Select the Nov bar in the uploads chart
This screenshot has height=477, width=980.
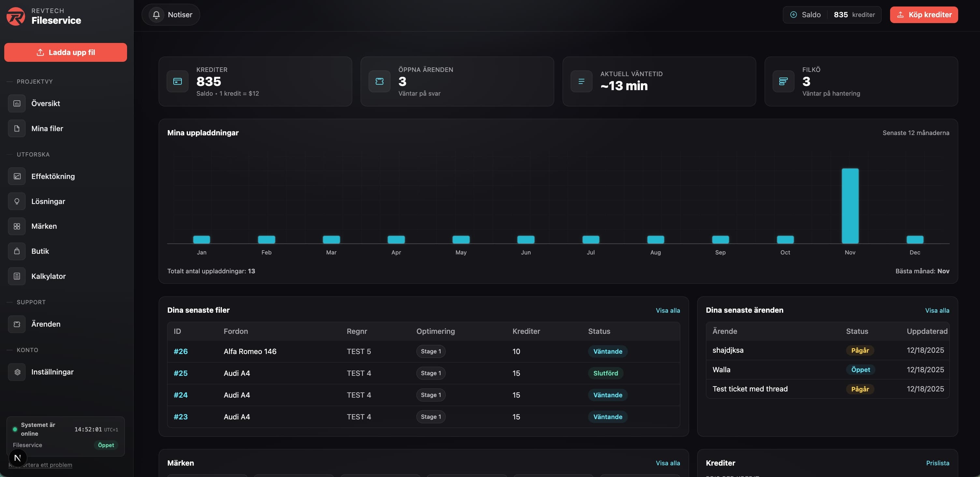tap(850, 205)
